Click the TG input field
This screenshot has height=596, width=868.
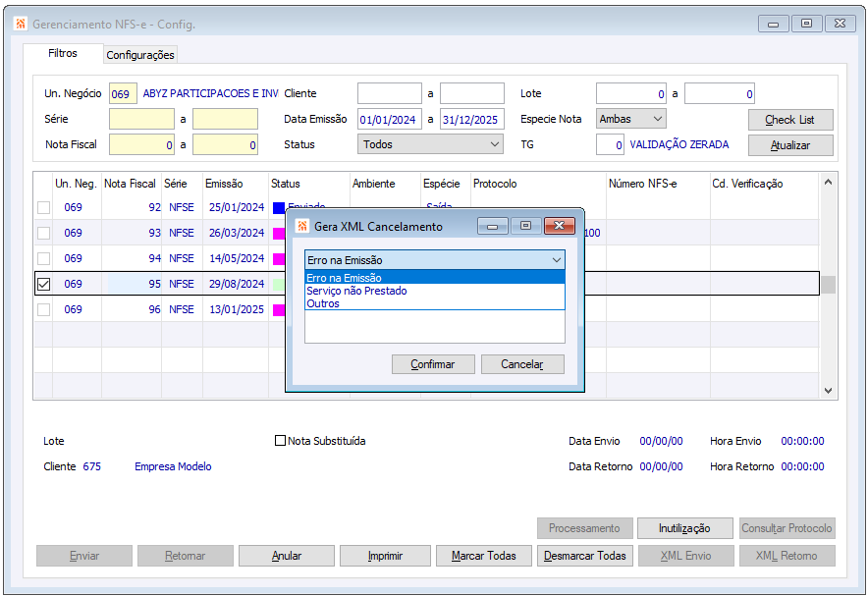(x=610, y=144)
